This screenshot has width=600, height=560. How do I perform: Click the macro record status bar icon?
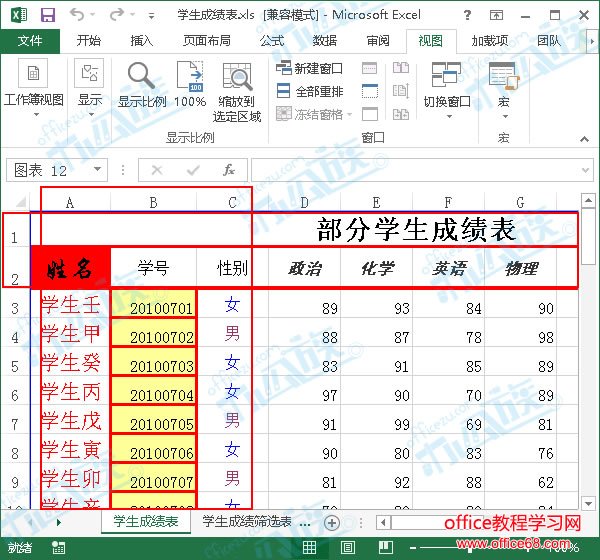(x=58, y=548)
